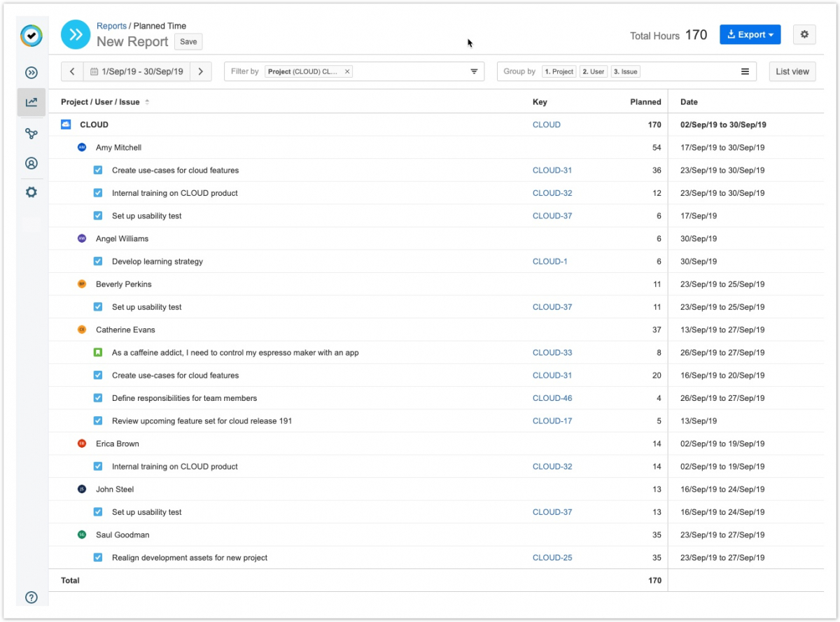Open the Group by hamburger menu icon
This screenshot has width=840, height=622.
tap(745, 71)
